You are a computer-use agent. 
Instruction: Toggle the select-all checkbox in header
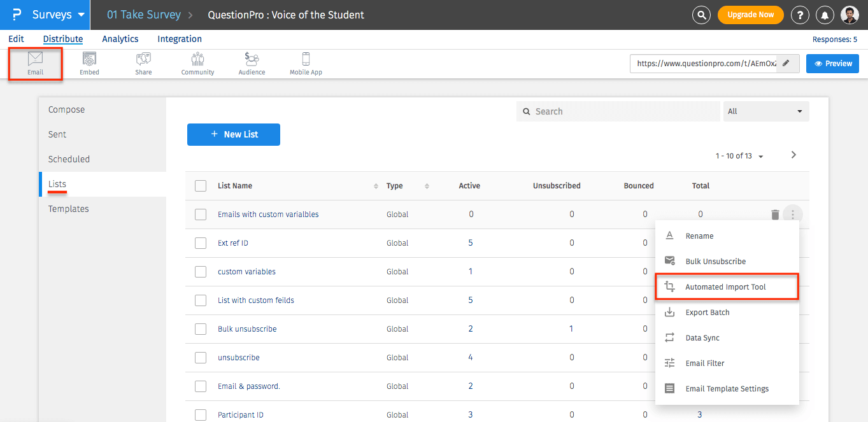201,186
